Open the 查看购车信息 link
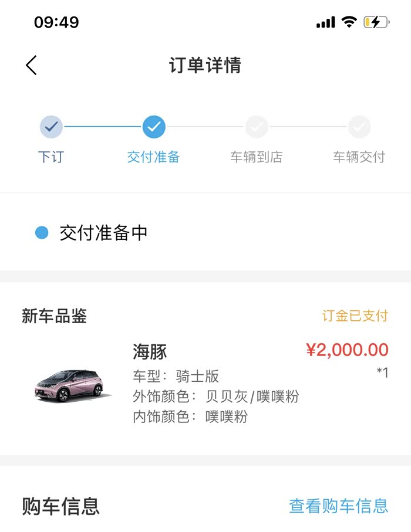Viewport: 411px width, 532px height. coord(339,506)
